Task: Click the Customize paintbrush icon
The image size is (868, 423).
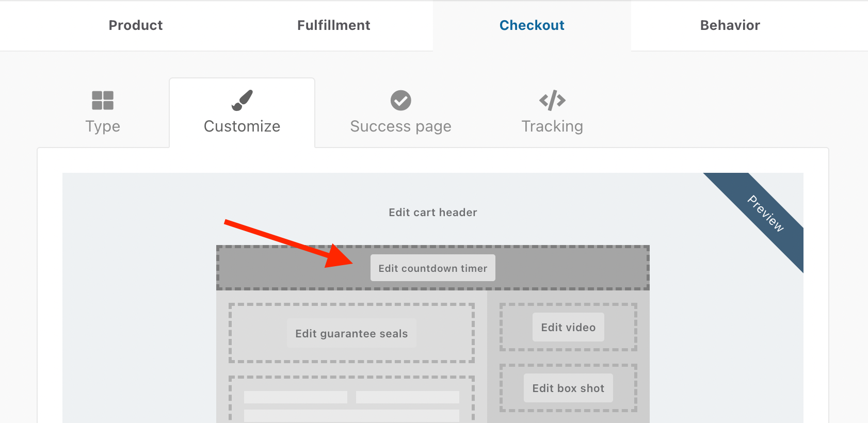Action: (x=242, y=101)
